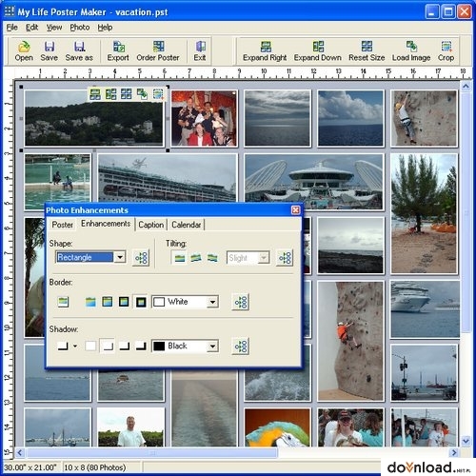The height and width of the screenshot is (476, 476).
Task: Click horizontal scrollbar left arrow
Action: tap(20, 452)
